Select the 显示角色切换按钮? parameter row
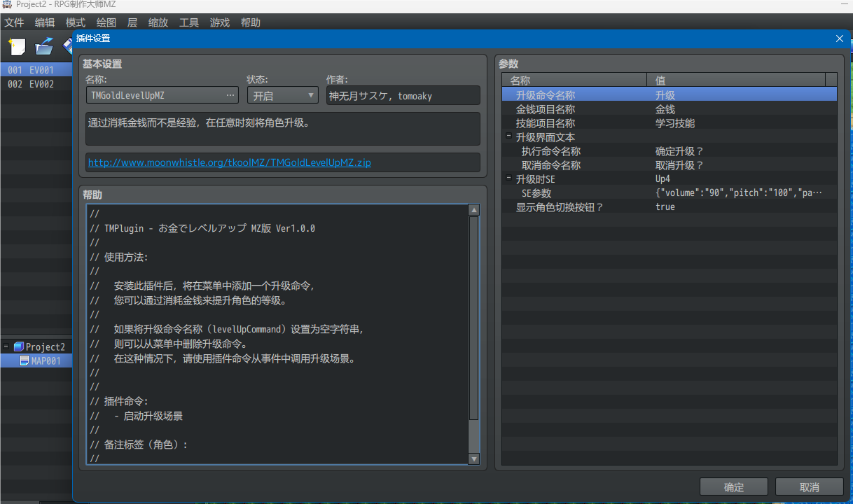 [670, 207]
